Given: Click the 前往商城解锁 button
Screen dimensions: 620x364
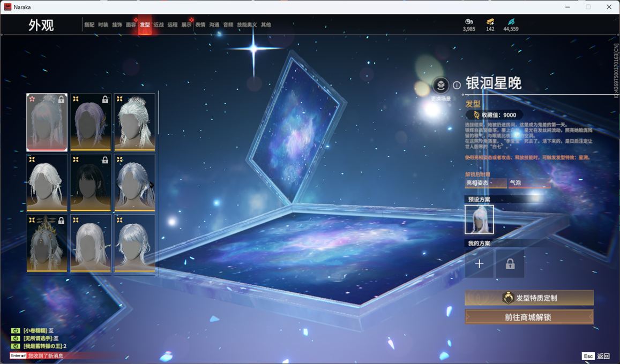Looking at the screenshot, I should click(x=529, y=317).
